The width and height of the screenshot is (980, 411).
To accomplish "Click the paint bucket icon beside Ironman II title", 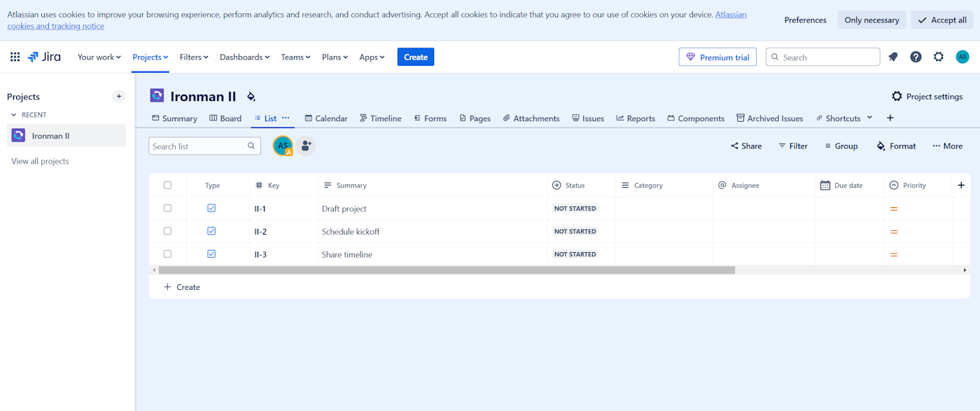I will (251, 97).
